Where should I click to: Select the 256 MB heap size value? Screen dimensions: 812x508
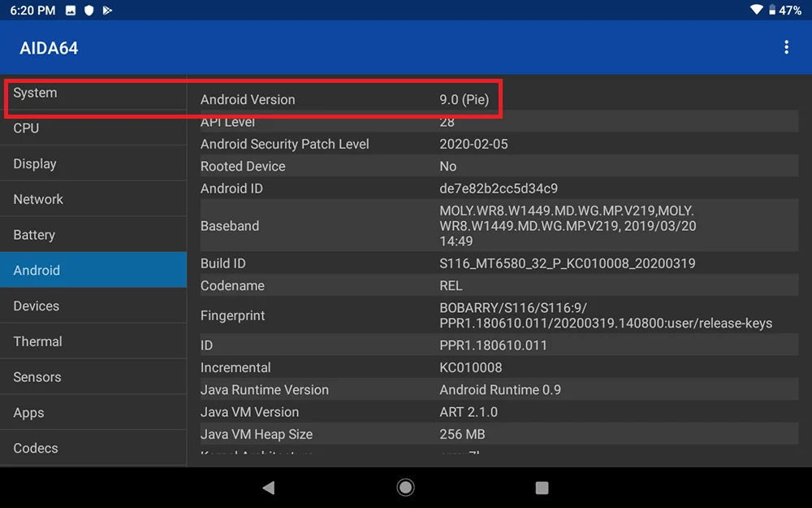pos(462,434)
